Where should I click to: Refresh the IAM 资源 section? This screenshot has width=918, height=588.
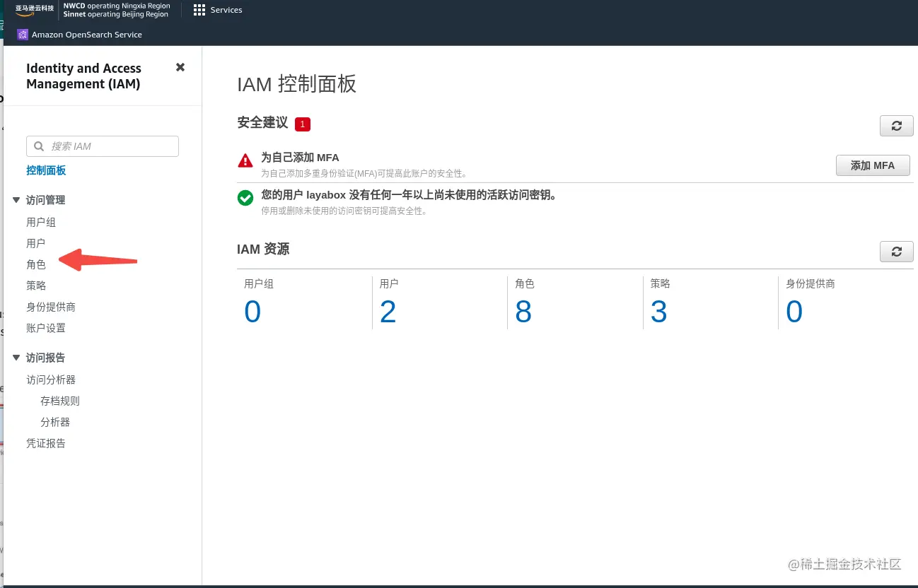point(896,252)
